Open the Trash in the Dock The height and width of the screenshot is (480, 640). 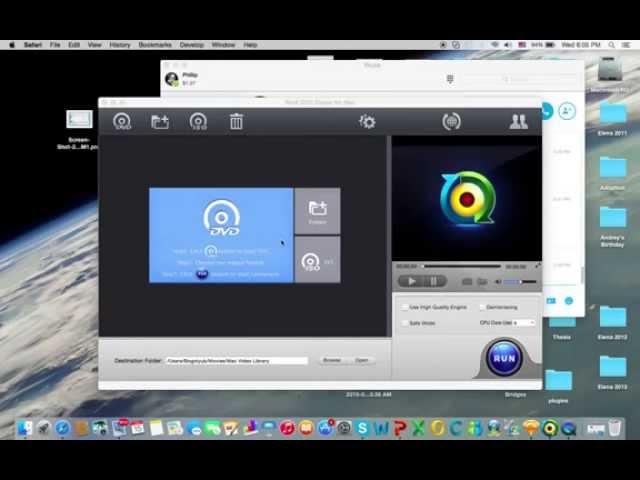[x=614, y=428]
